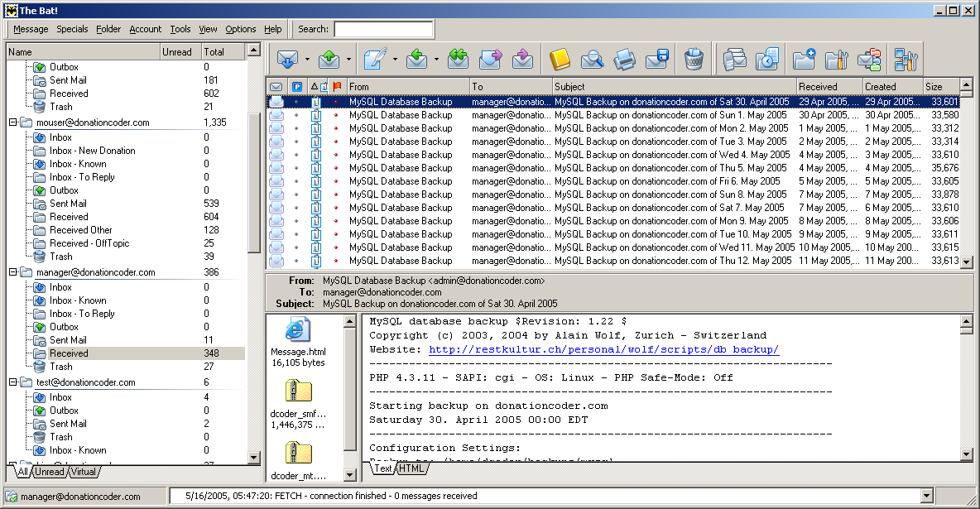
Task: Click The Bat! icon in the title bar
Action: tap(11, 10)
